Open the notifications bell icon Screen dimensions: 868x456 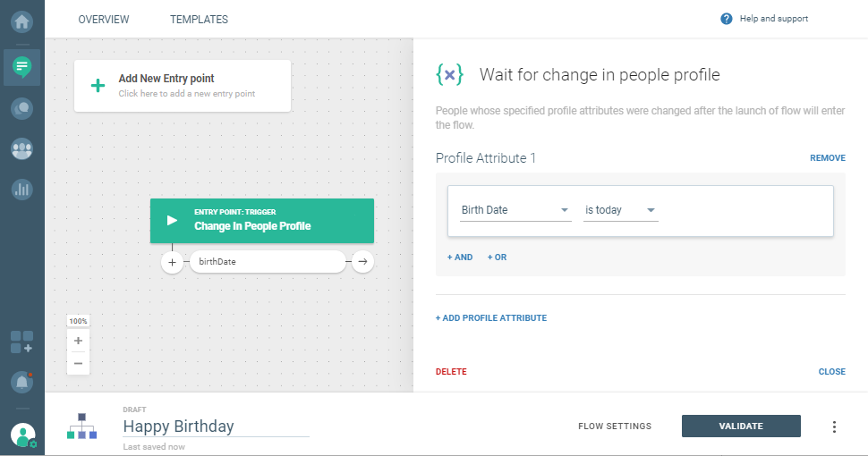(x=21, y=382)
